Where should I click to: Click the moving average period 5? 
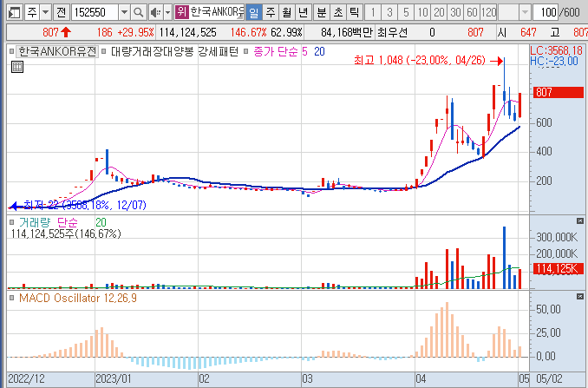point(304,51)
